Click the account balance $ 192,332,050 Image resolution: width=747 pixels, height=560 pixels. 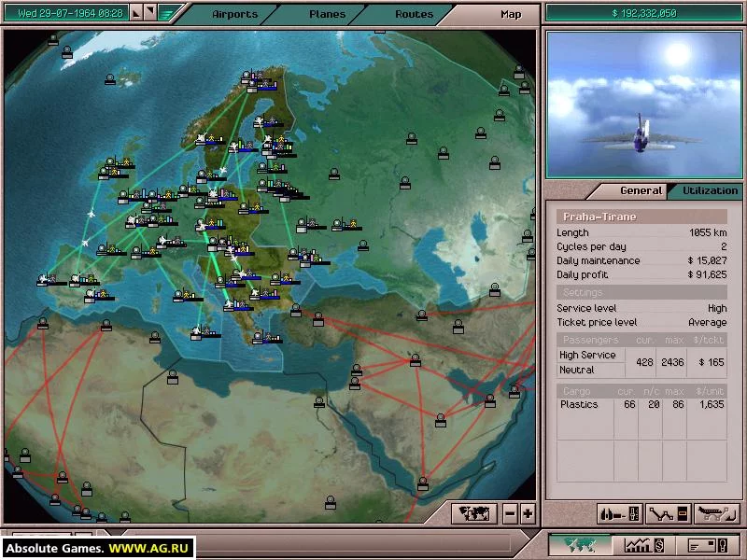pyautogui.click(x=643, y=13)
